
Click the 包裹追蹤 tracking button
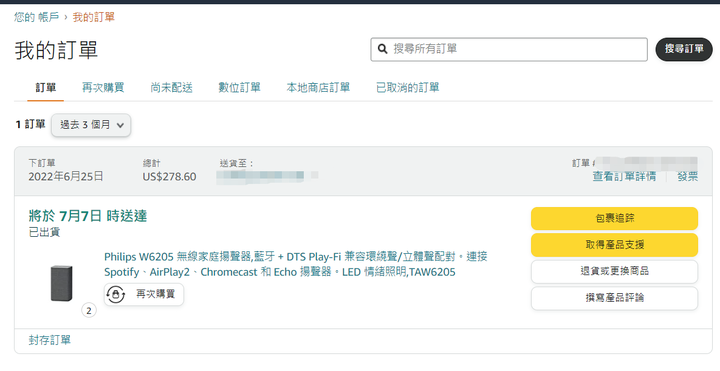coord(614,218)
